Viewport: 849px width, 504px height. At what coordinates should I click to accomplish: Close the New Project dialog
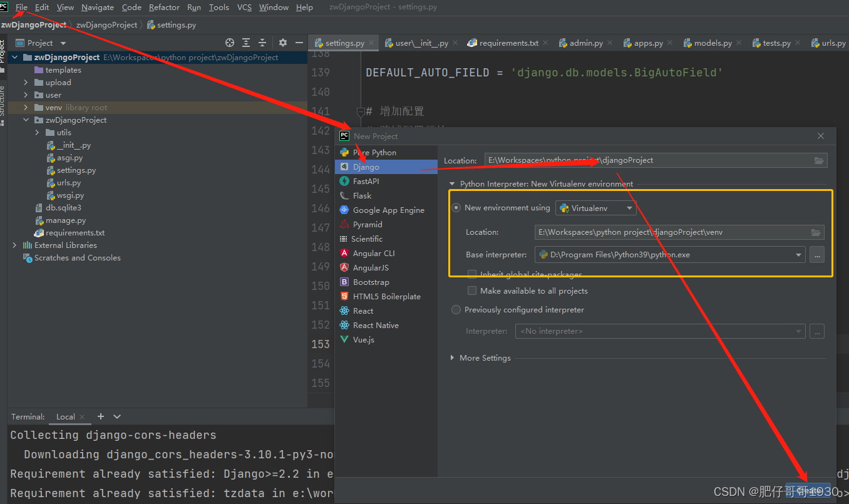pyautogui.click(x=821, y=136)
